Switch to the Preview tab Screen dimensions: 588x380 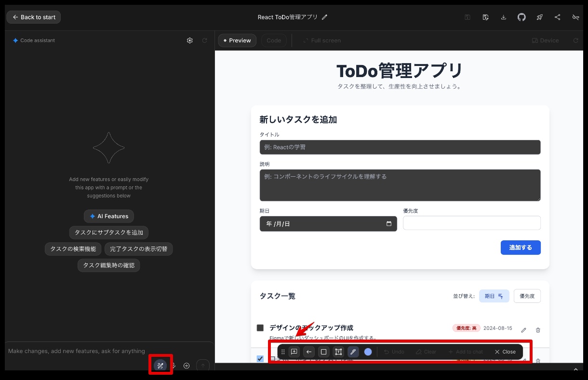pos(237,40)
